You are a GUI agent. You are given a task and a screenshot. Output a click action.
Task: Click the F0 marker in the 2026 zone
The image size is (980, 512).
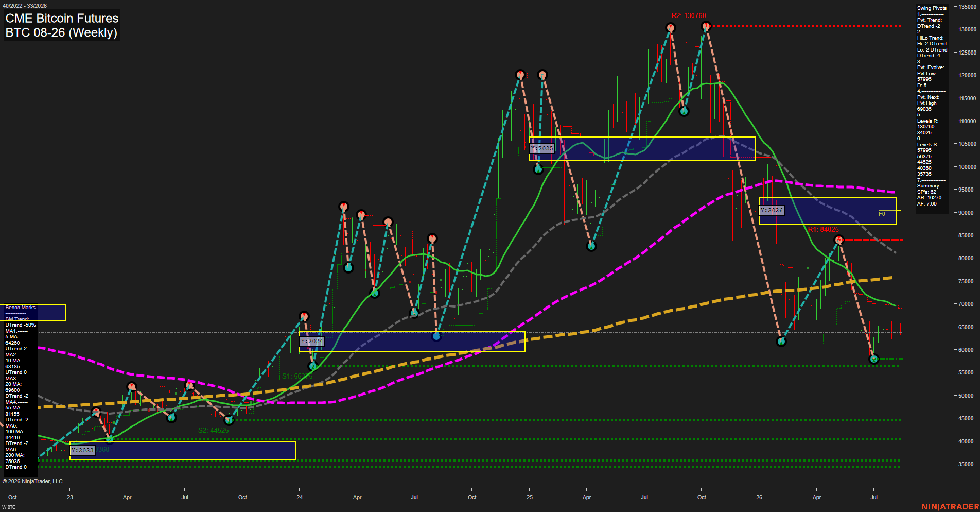point(882,214)
